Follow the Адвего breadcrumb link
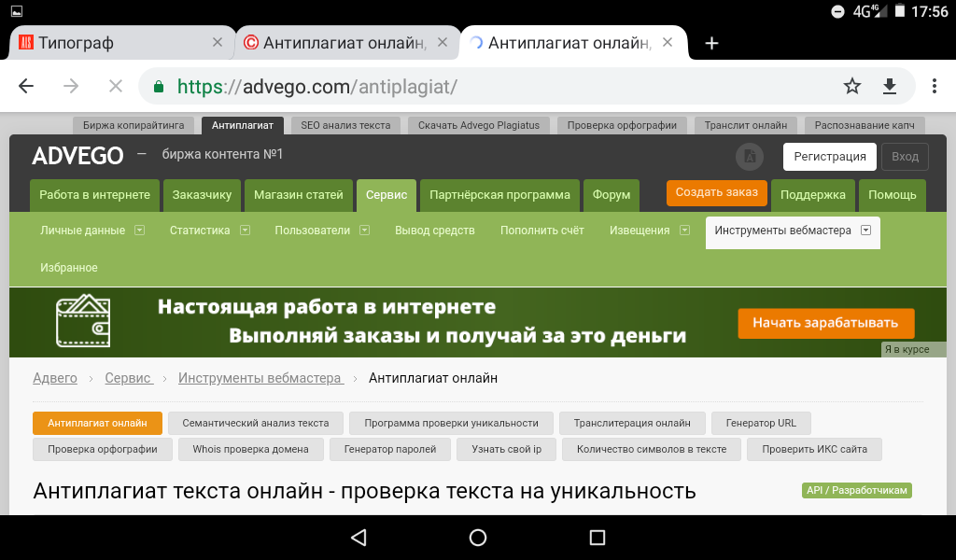This screenshot has height=560, width=956. 55,378
